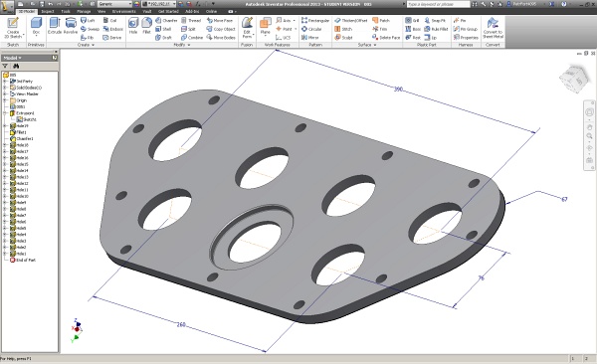The height and width of the screenshot is (364, 597).
Task: Activate the Move Face tool
Action: (x=220, y=20)
